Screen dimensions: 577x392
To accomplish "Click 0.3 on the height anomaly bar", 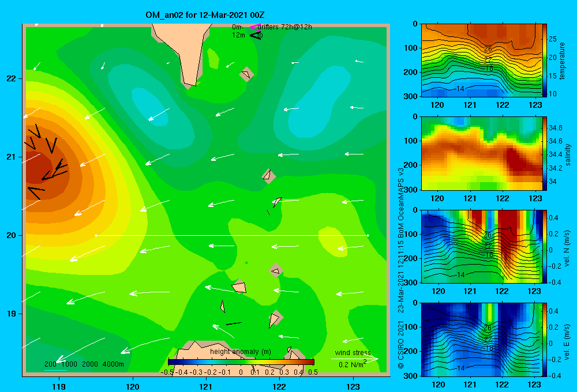I will pos(284,372).
